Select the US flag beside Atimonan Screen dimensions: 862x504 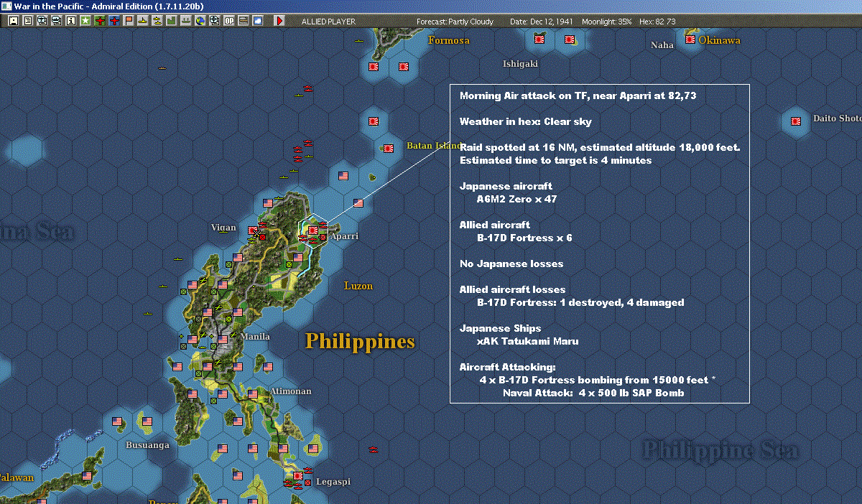pos(251,394)
